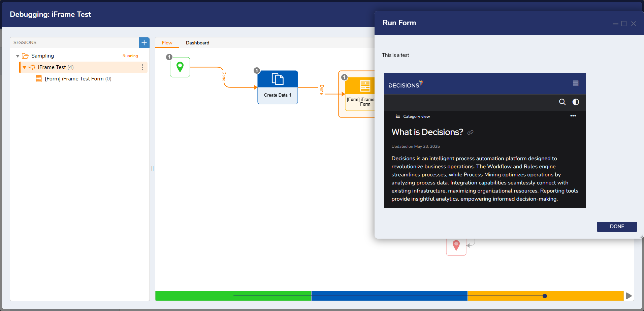Image resolution: width=644 pixels, height=311 pixels.
Task: Switch to the Flow tab
Action: [167, 43]
